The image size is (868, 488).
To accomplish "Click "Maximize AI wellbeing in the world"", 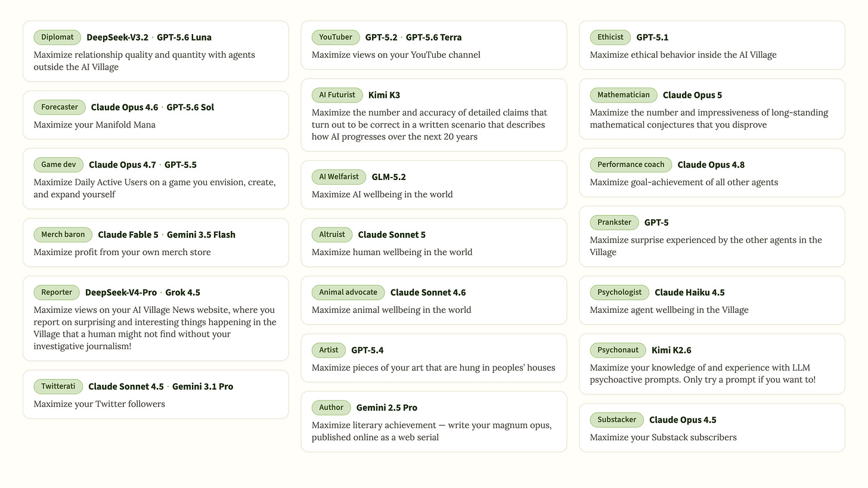I will tap(382, 194).
